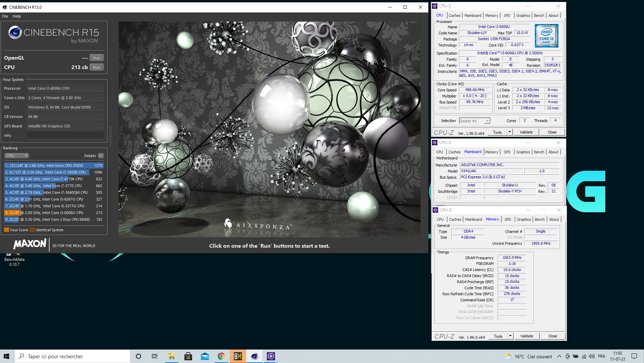
Task: Click Close button in bottom CPU-Z window
Action: [553, 336]
